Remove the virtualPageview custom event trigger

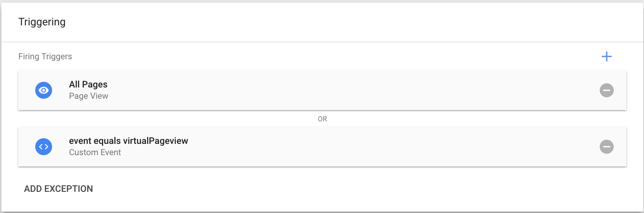[x=606, y=147]
